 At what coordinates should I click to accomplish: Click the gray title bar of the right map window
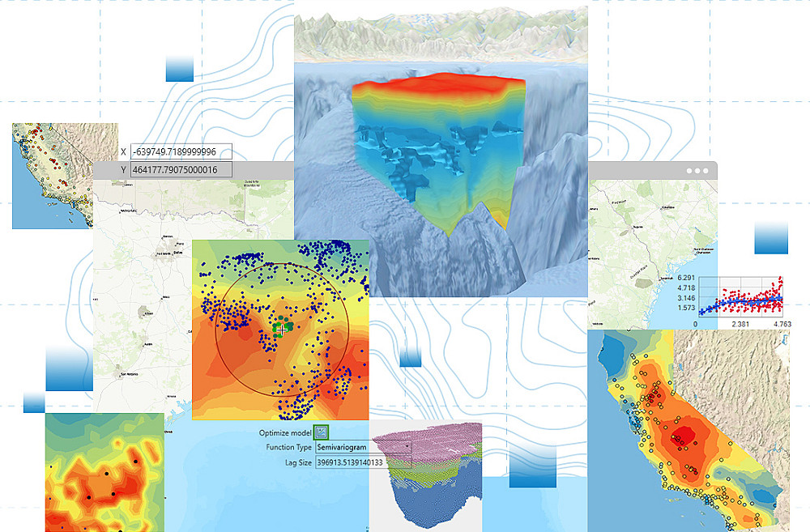click(x=652, y=171)
